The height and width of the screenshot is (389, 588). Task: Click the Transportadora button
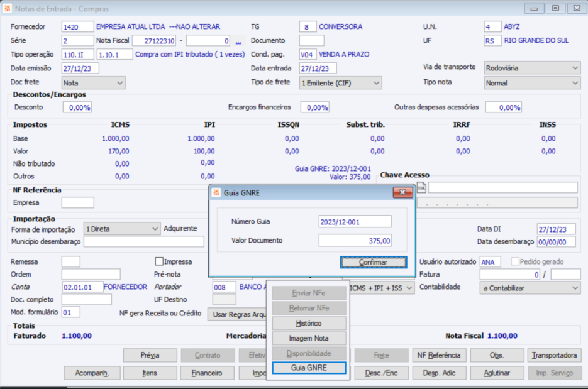pyautogui.click(x=554, y=355)
